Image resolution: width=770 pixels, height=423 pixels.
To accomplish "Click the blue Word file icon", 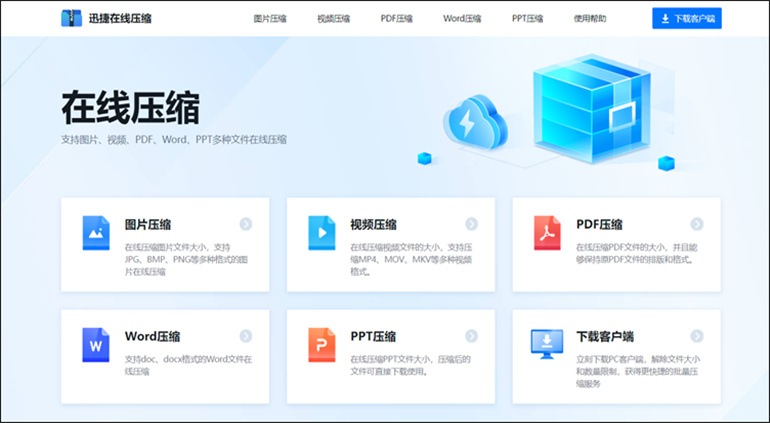I will (x=96, y=345).
